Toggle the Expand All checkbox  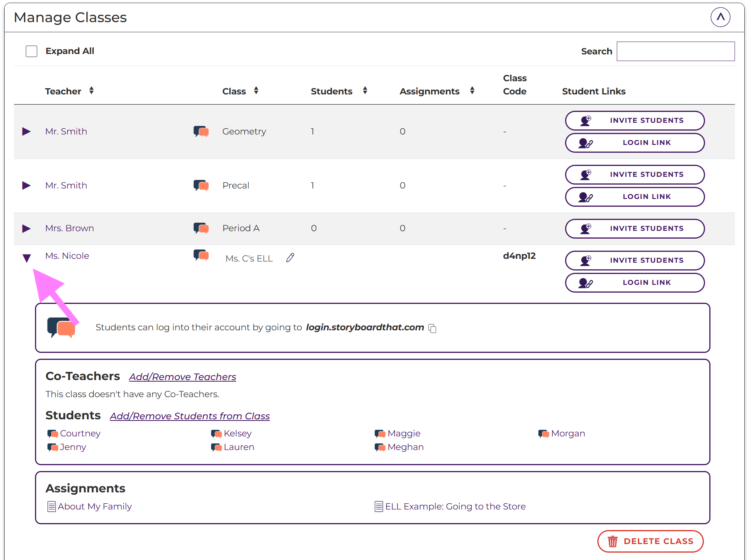click(31, 51)
